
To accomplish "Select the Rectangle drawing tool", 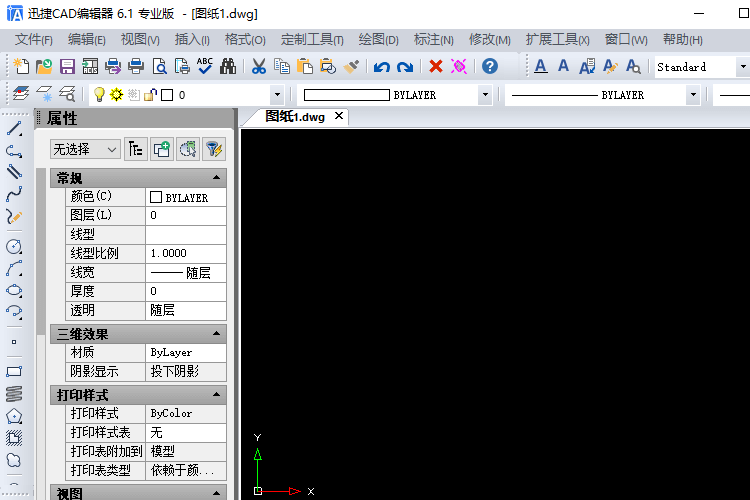I will [14, 372].
